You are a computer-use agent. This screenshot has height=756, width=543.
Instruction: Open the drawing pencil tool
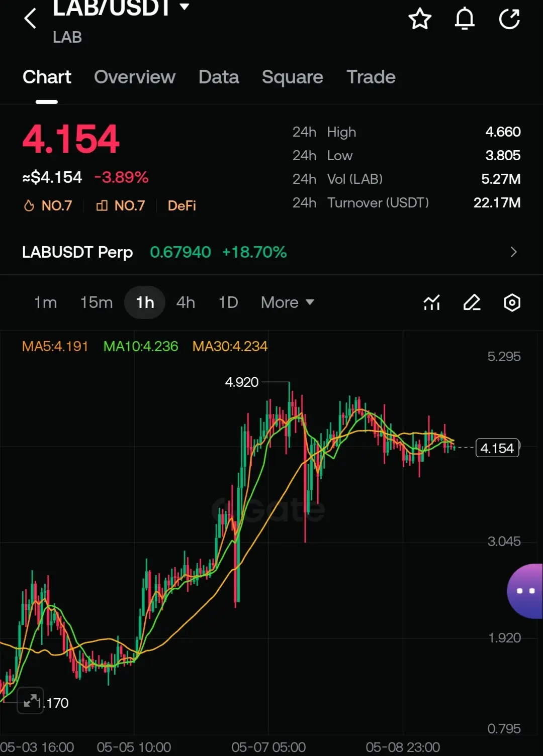[x=472, y=302]
